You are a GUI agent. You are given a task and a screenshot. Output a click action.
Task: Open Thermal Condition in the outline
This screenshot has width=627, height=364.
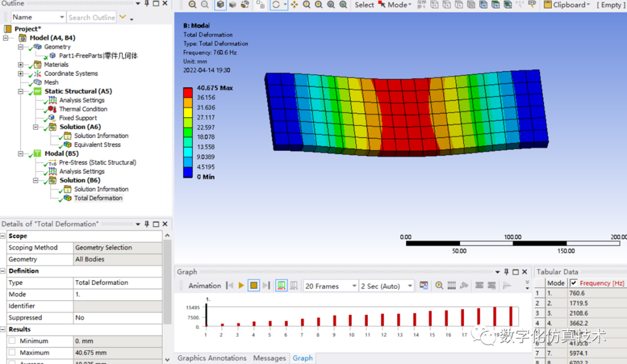coord(83,109)
